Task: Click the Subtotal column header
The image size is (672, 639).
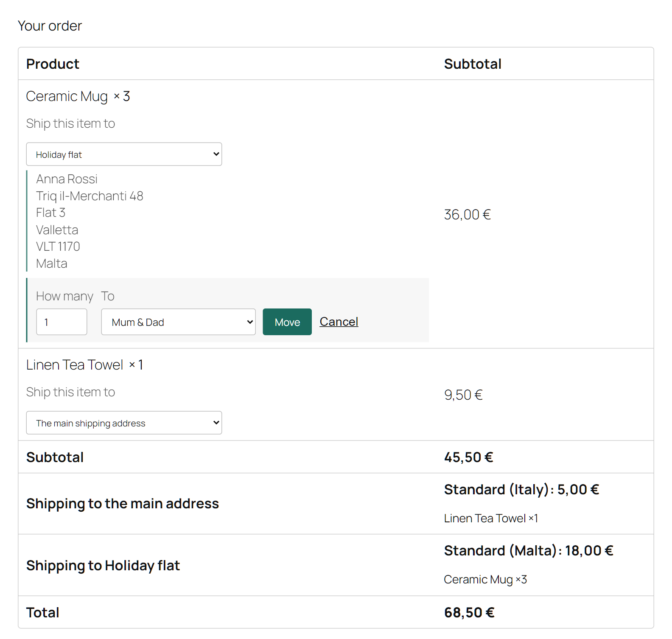Action: tap(473, 64)
